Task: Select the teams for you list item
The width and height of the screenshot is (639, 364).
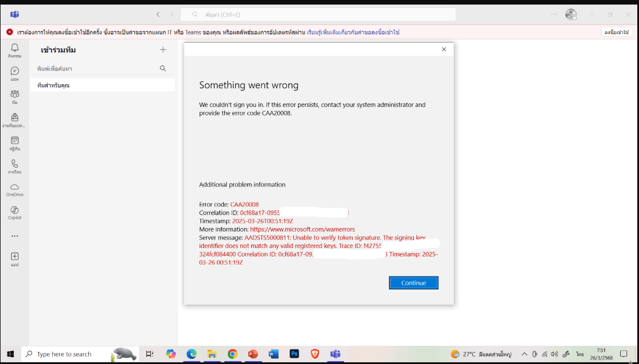Action: click(x=103, y=85)
